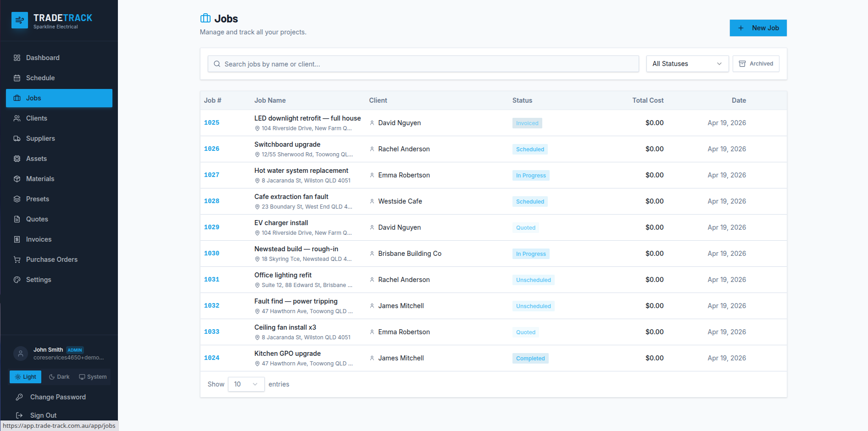Click Sign Out
This screenshot has width=868, height=431.
[43, 415]
